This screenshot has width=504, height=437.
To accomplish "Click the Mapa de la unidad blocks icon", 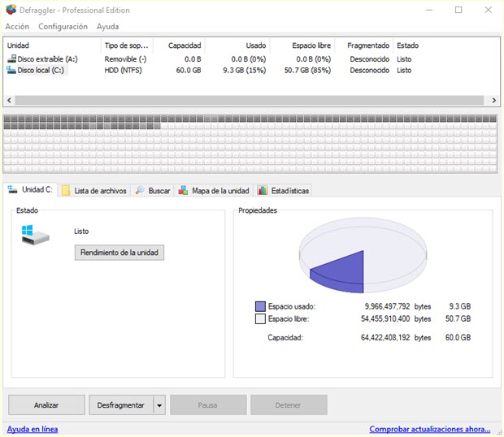I will 183,190.
